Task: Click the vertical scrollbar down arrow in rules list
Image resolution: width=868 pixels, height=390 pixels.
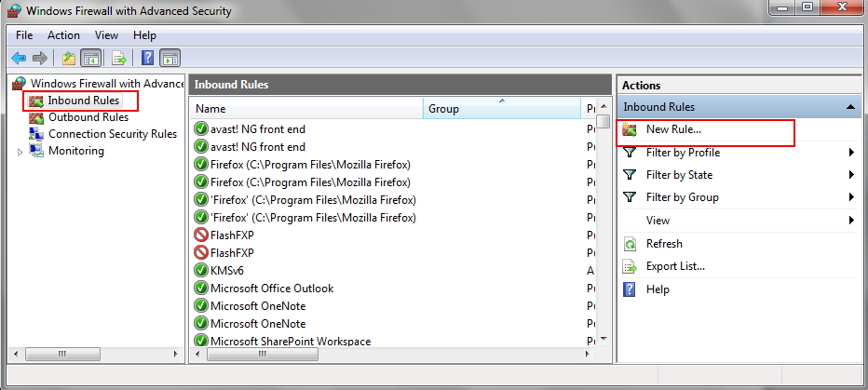Action: [x=604, y=339]
